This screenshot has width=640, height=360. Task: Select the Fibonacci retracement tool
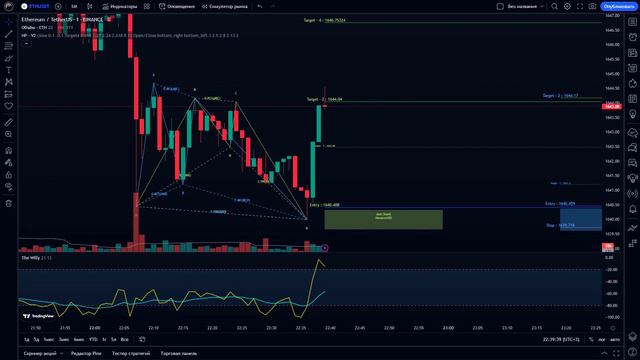pos(9,46)
